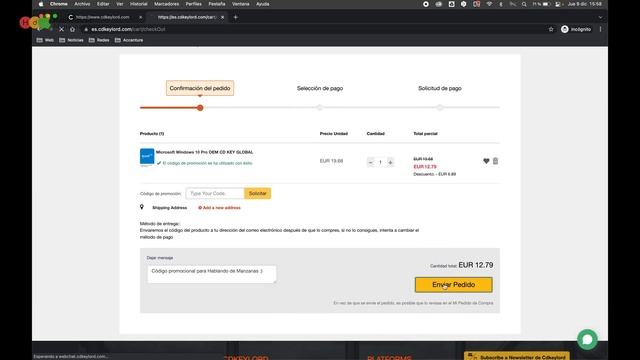Increase quantity with plus button
The width and height of the screenshot is (640, 360).
(391, 162)
